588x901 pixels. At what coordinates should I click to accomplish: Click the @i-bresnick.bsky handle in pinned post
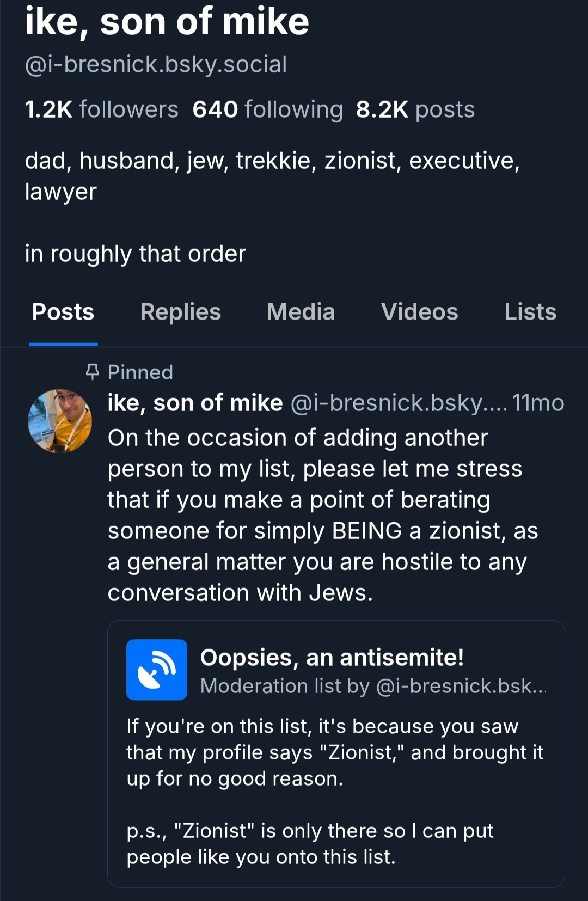point(399,403)
